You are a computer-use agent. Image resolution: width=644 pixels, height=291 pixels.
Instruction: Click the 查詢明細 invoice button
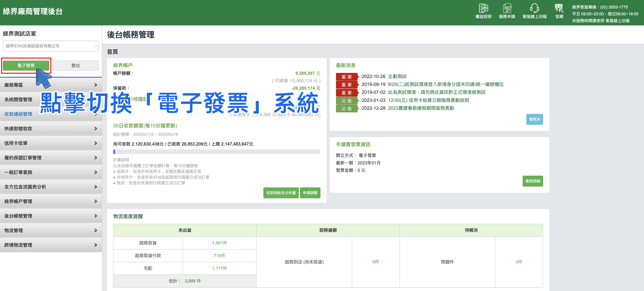[532, 181]
